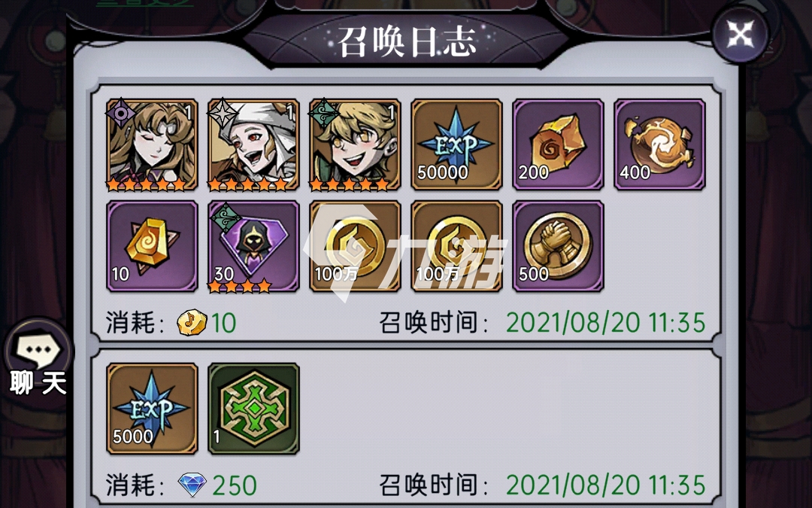Click the 250 diamond cost amount
Image resolution: width=812 pixels, height=508 pixels.
[235, 485]
